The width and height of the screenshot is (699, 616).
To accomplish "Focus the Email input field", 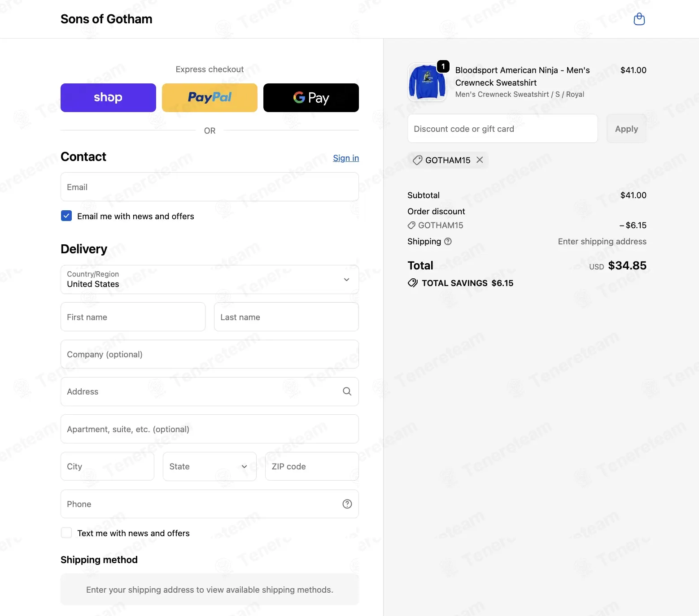I will click(210, 187).
